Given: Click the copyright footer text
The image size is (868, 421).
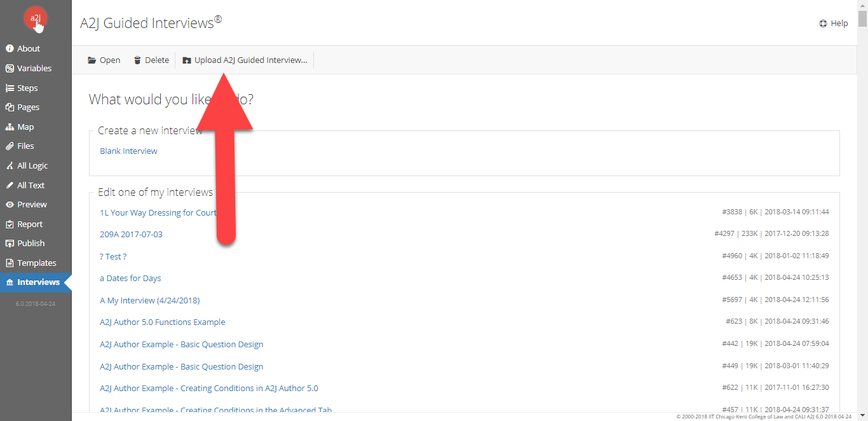Looking at the screenshot, I should click(x=764, y=417).
